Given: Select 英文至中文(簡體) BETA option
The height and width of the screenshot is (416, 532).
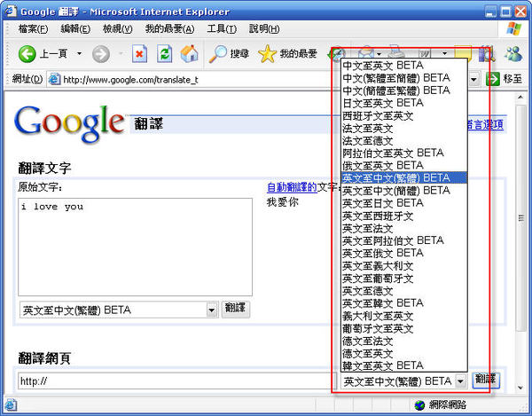Looking at the screenshot, I should 404,191.
